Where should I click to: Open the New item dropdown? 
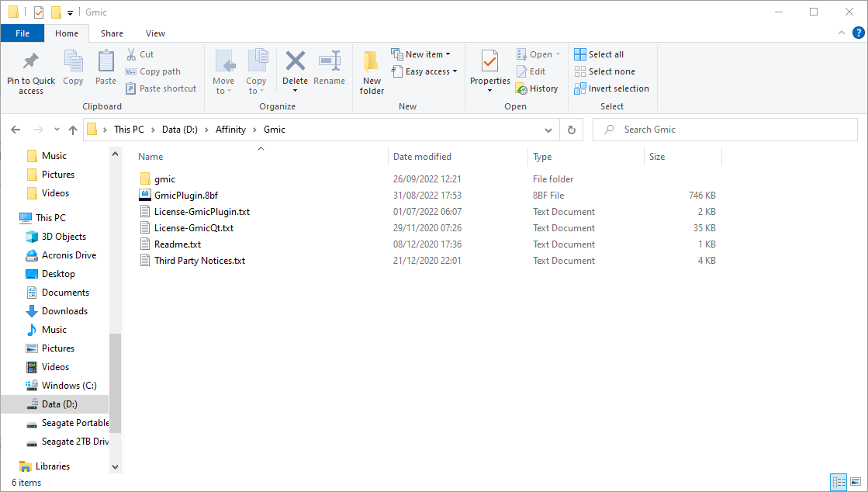pos(420,54)
